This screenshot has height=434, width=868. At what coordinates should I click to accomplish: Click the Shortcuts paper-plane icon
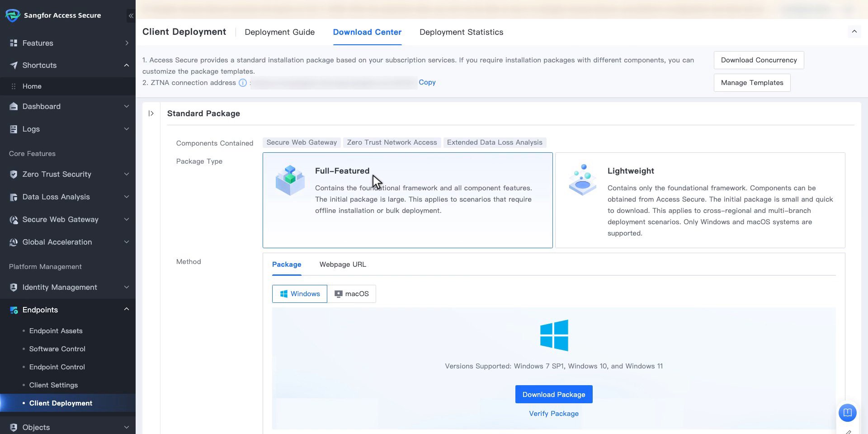click(x=14, y=65)
